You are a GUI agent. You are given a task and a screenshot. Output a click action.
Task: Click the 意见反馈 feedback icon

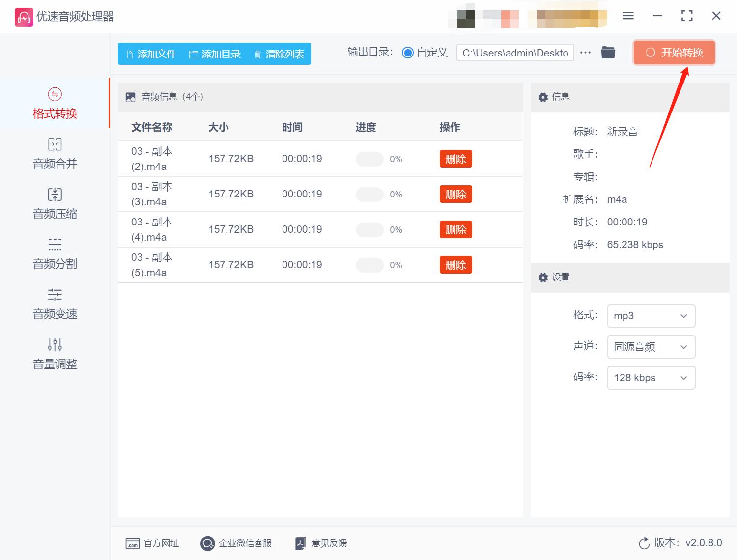click(x=300, y=543)
